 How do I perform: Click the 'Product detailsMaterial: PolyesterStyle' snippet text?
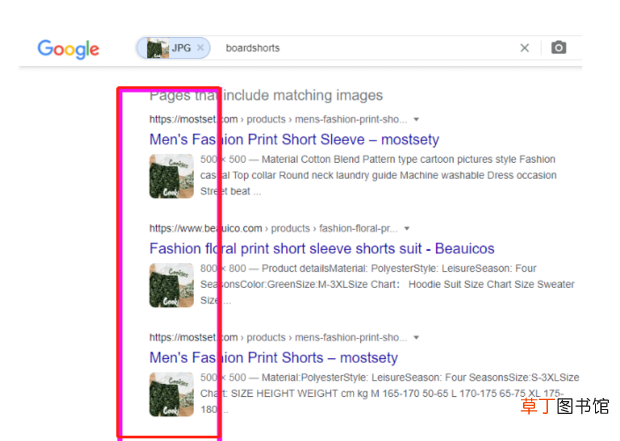pyautogui.click(x=387, y=284)
